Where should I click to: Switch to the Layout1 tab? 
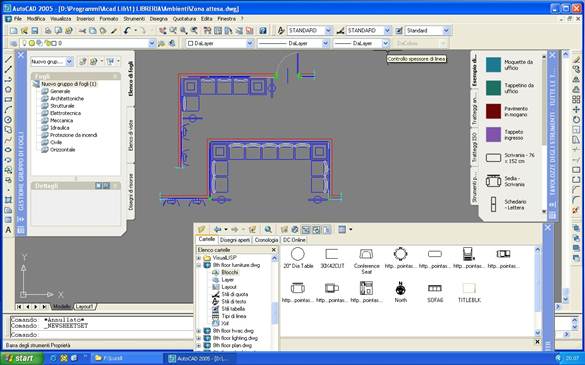click(x=85, y=306)
